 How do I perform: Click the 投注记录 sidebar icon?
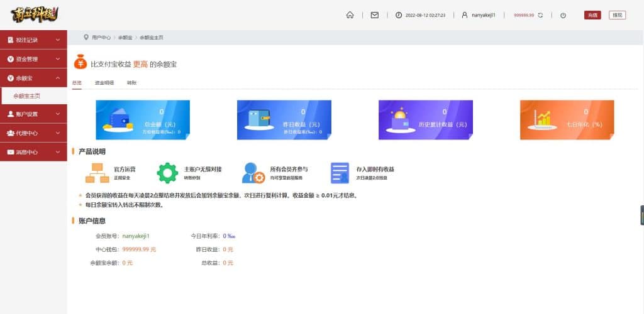[x=10, y=40]
